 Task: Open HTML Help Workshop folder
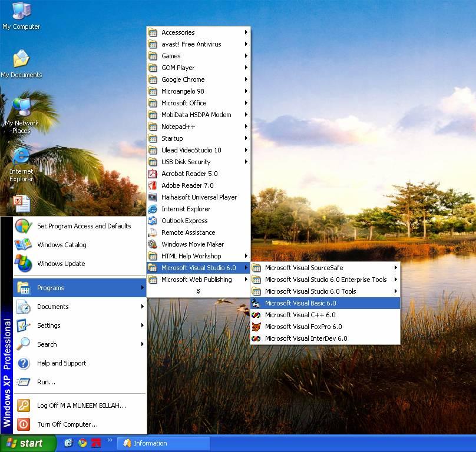click(199, 256)
